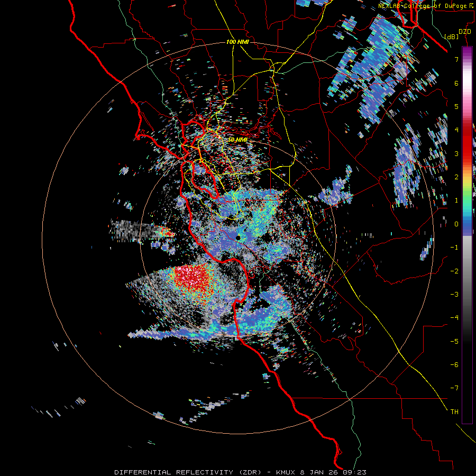Click the "KMUX" radar station identifier

(x=286, y=472)
